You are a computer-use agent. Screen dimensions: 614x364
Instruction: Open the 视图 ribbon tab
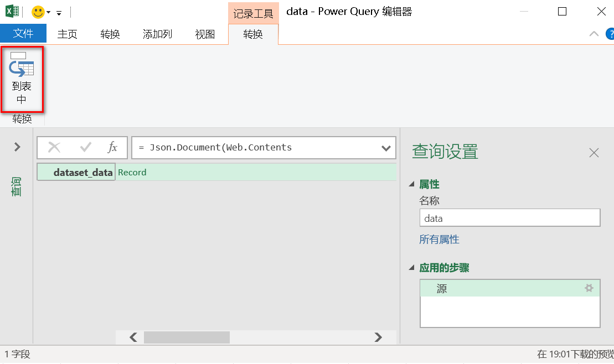205,34
